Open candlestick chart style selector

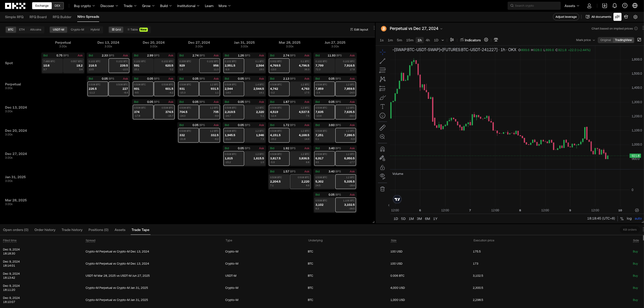coord(452,40)
